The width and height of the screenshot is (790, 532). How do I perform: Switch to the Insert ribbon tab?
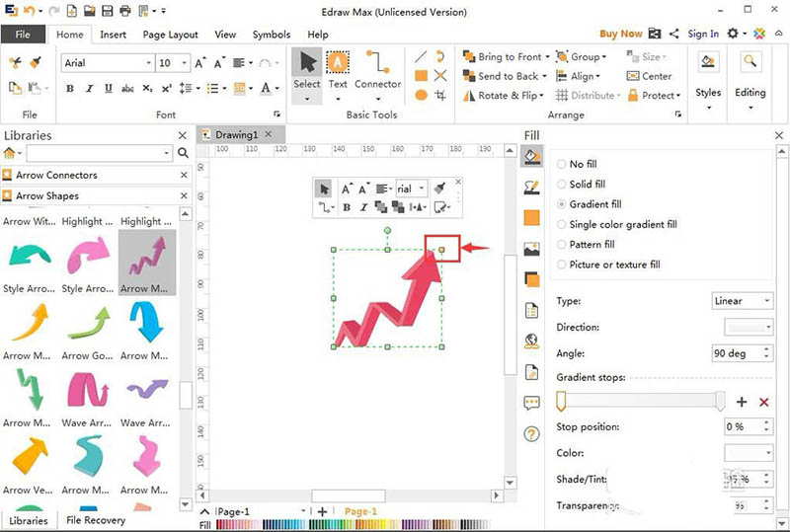coord(113,35)
